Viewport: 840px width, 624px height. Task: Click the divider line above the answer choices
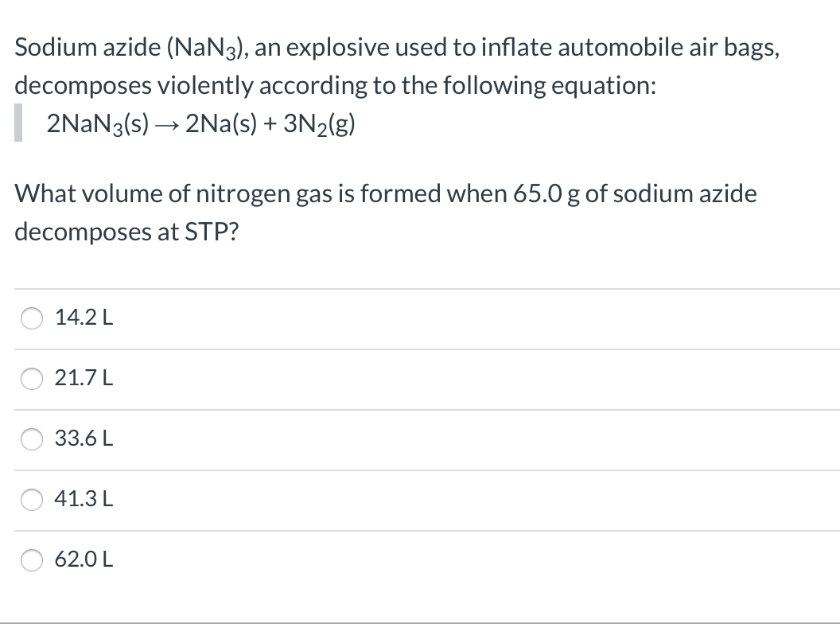[420, 289]
